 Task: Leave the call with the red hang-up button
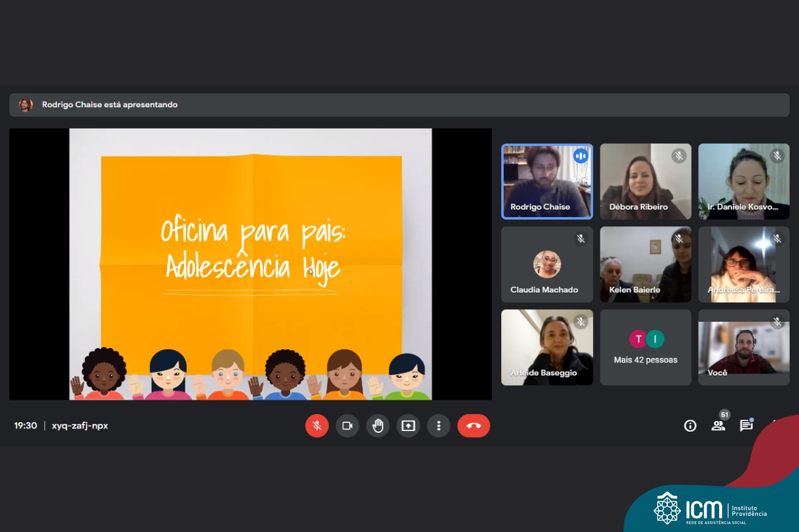(x=474, y=425)
